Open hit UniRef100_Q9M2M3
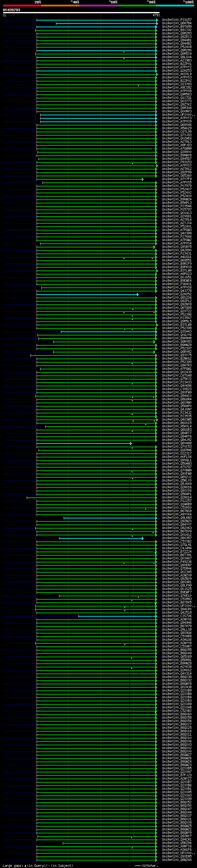The width and height of the screenshot is (197, 868). [176, 33]
